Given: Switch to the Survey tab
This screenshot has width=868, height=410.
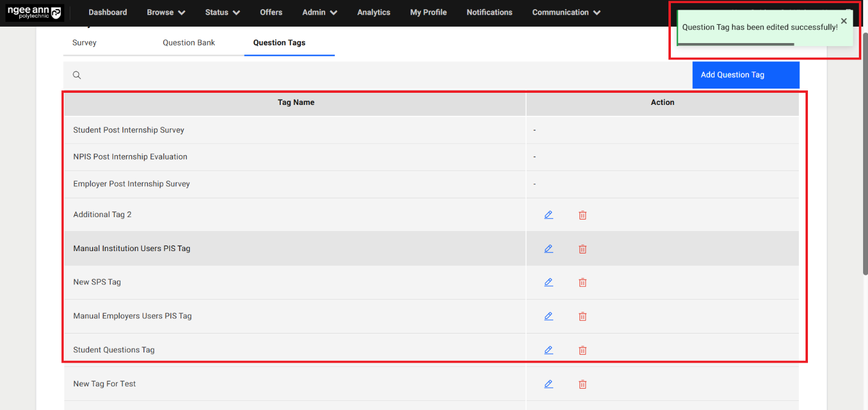Looking at the screenshot, I should point(84,43).
